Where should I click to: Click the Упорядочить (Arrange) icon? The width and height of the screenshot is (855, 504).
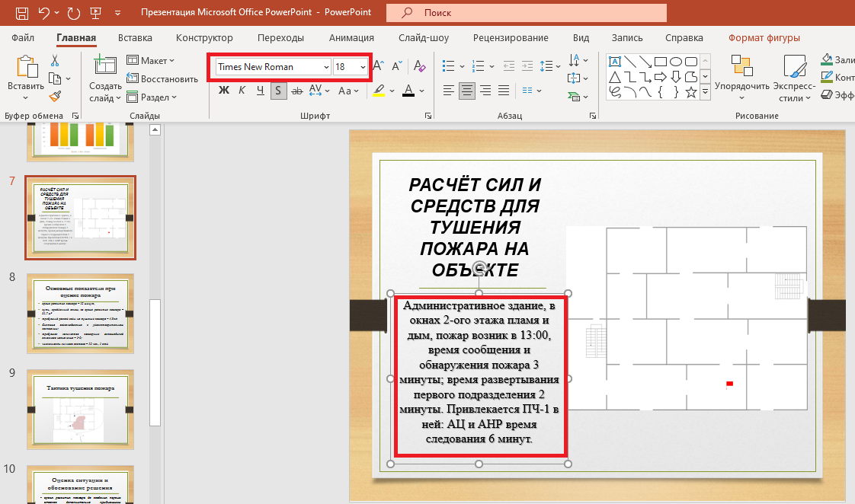click(743, 66)
